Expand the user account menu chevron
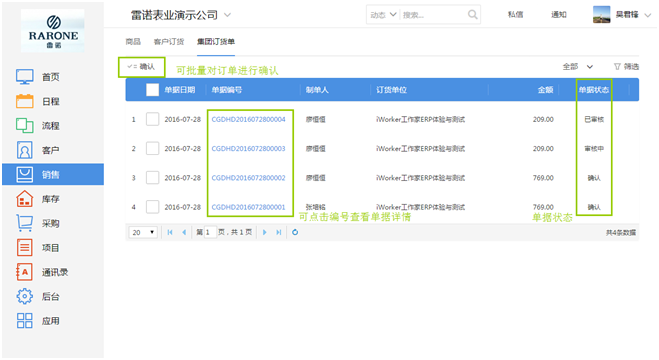 [648, 15]
